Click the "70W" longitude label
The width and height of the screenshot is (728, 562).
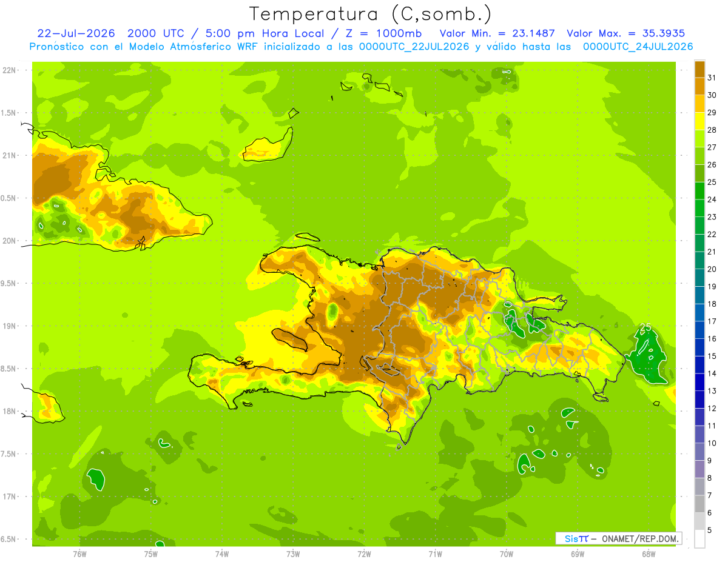click(506, 554)
